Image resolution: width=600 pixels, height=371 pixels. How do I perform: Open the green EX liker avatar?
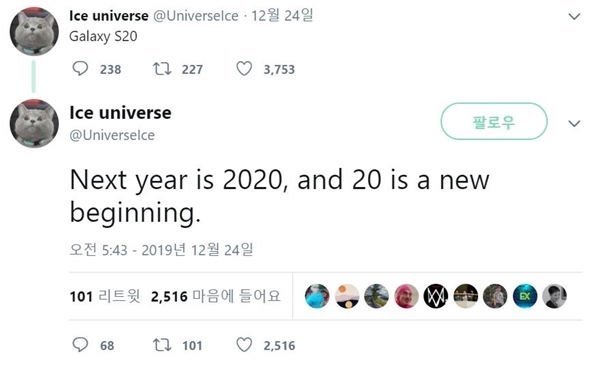525,296
